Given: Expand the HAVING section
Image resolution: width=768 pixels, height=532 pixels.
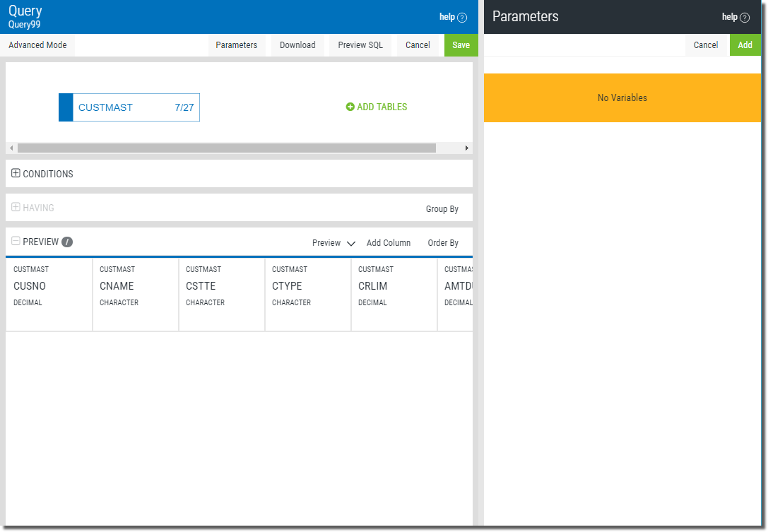Looking at the screenshot, I should [16, 207].
